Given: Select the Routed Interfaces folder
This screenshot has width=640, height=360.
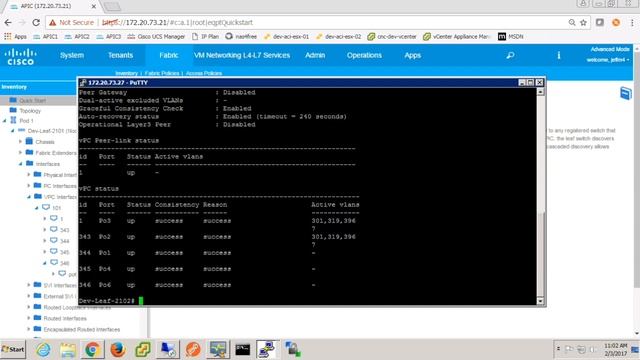Looking at the screenshot, I should [65, 318].
